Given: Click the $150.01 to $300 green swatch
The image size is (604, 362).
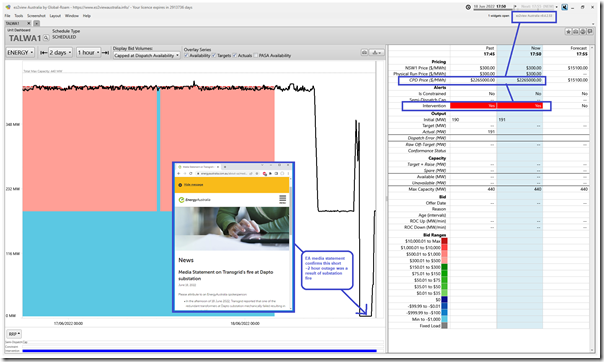Looking at the screenshot, I should pyautogui.click(x=445, y=267).
